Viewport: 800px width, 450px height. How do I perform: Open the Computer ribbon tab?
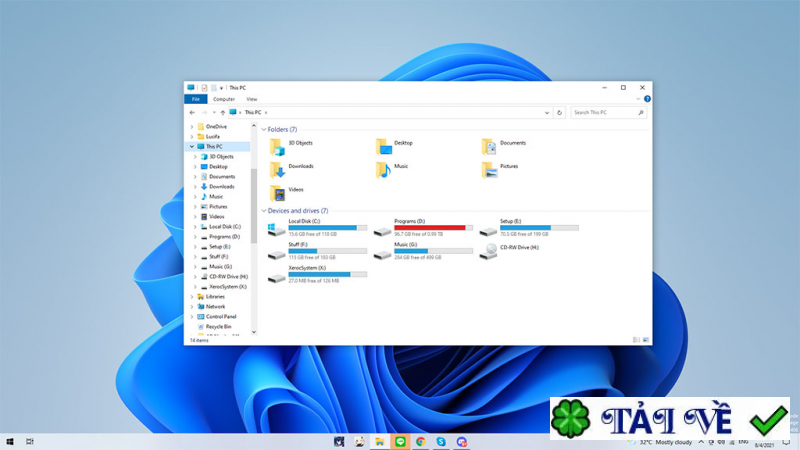point(224,99)
